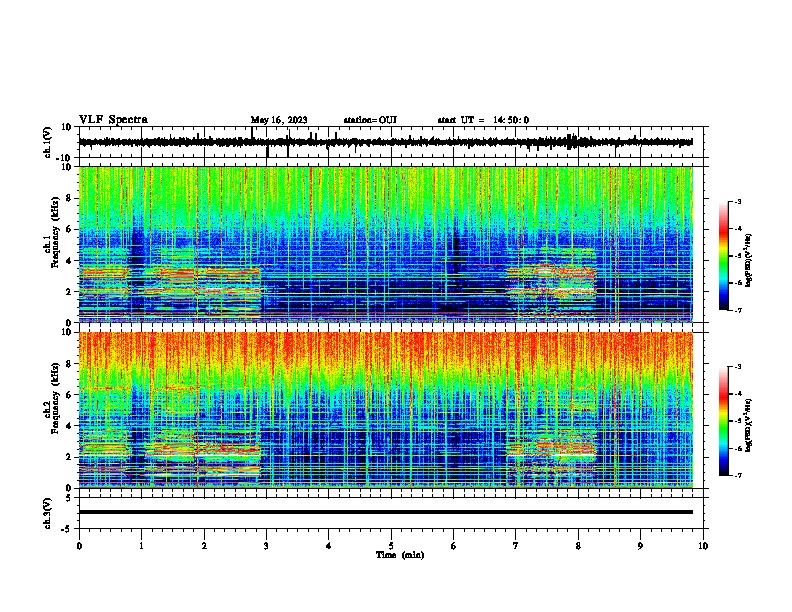Click the "9" tick on the Time axis
Image resolution: width=792 pixels, height=612 pixels.
pyautogui.click(x=640, y=546)
